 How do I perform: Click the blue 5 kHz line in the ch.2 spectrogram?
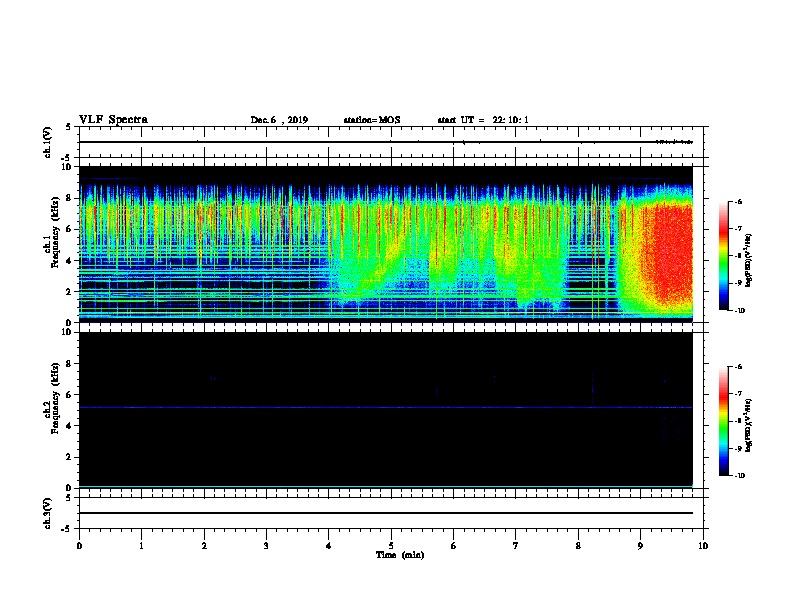[x=385, y=407]
